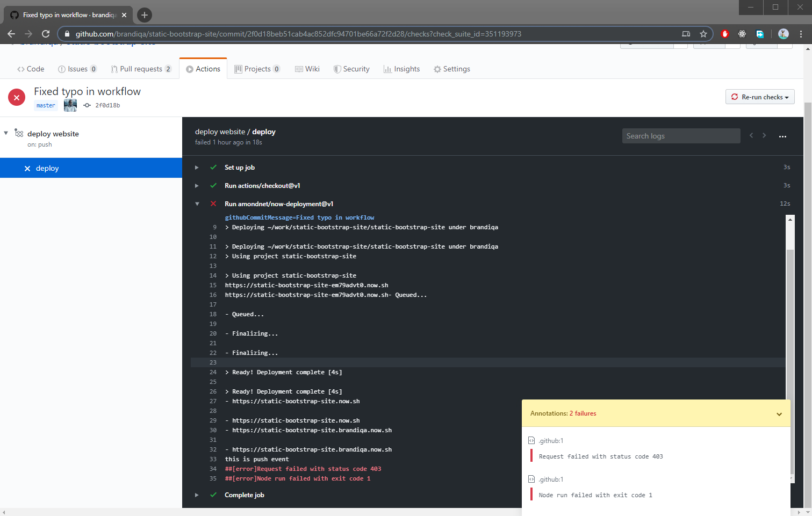Image resolution: width=812 pixels, height=516 pixels.
Task: Expand the Set up job step
Action: click(197, 168)
